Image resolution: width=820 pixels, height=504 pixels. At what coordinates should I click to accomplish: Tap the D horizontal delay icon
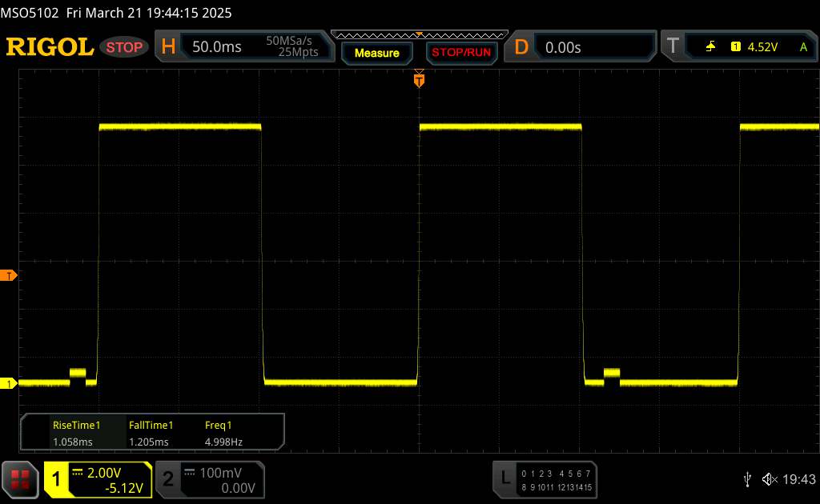coord(521,47)
